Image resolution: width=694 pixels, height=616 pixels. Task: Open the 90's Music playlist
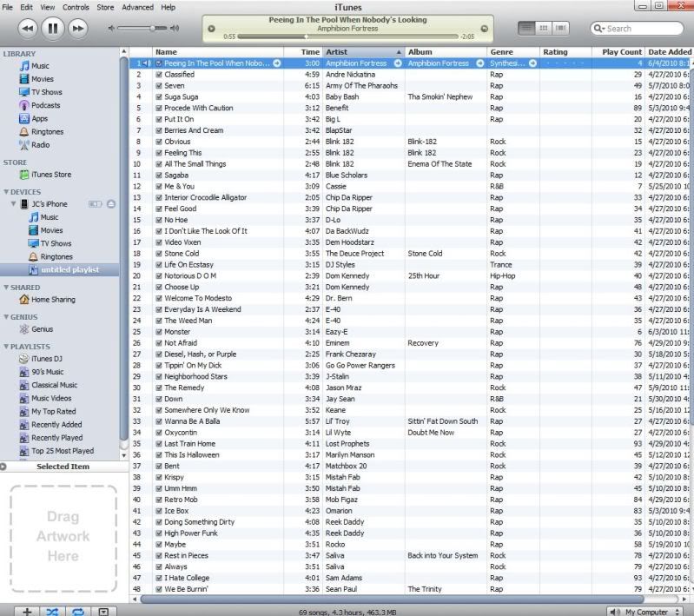pyautogui.click(x=48, y=372)
